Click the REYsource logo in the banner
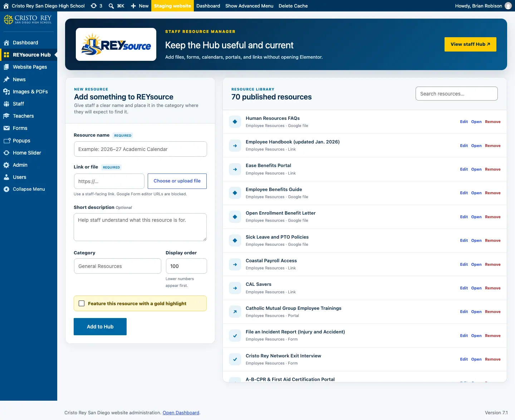This screenshot has height=420, width=515. click(x=116, y=44)
